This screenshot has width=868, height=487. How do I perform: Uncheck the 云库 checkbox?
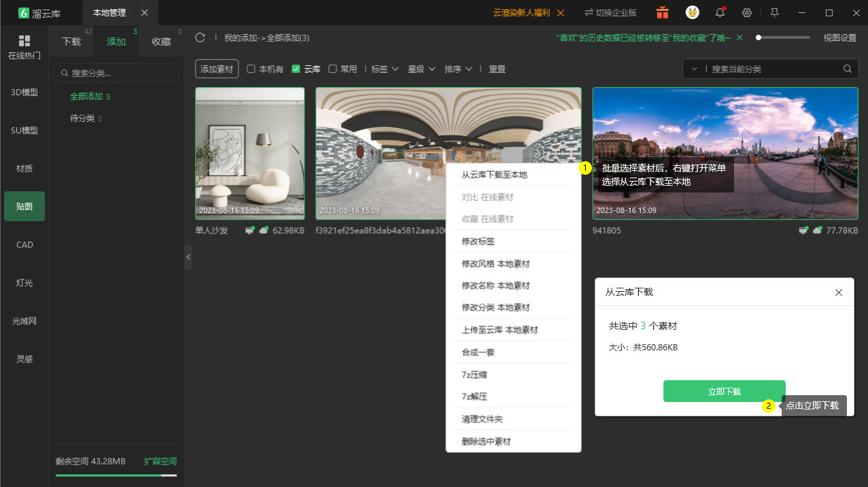coord(296,69)
